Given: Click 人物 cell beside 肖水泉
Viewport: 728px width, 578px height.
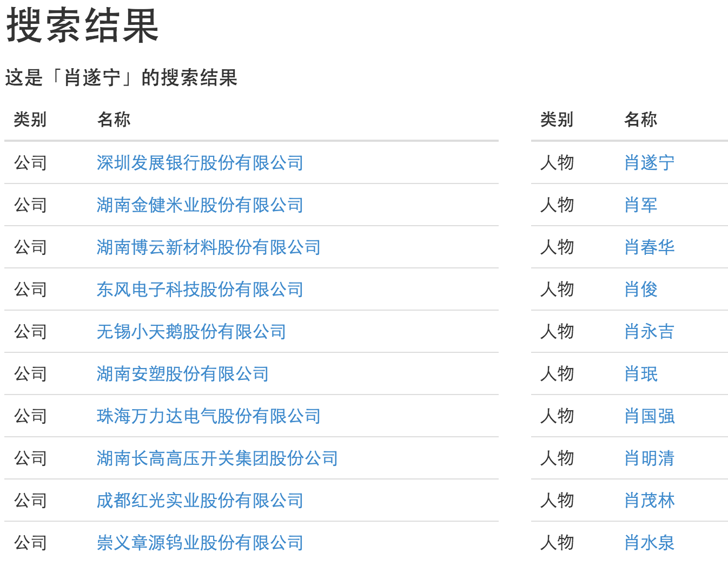Looking at the screenshot, I should click(557, 543).
